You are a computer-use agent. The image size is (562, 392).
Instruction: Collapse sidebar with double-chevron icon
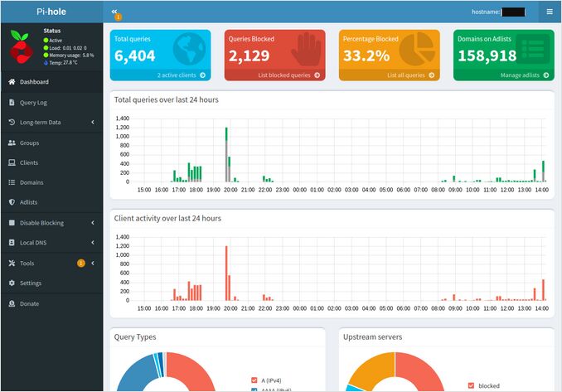point(114,12)
